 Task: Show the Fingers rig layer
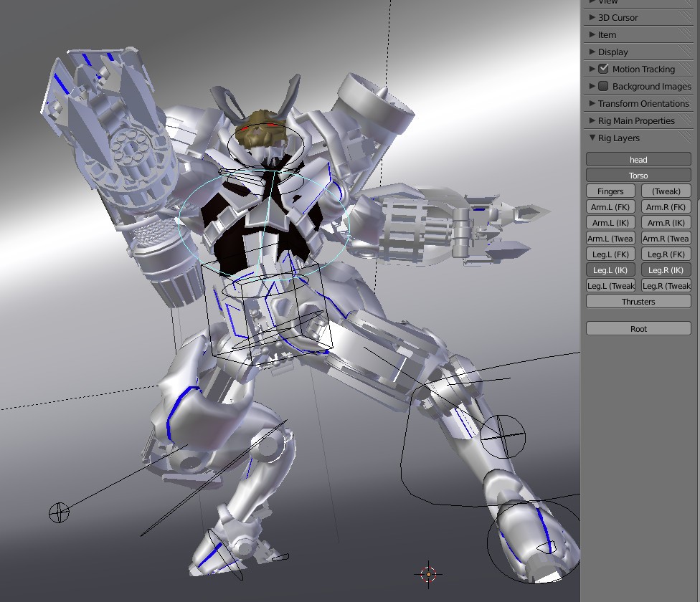(x=610, y=191)
